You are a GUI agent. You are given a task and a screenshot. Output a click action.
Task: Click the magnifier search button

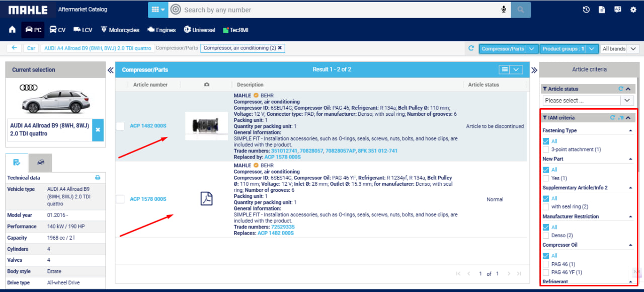pos(521,10)
